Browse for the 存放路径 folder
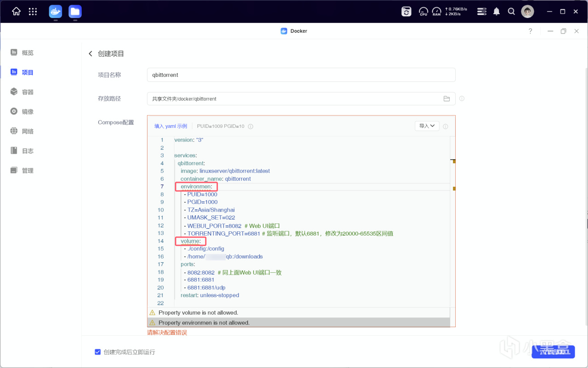 click(x=447, y=98)
